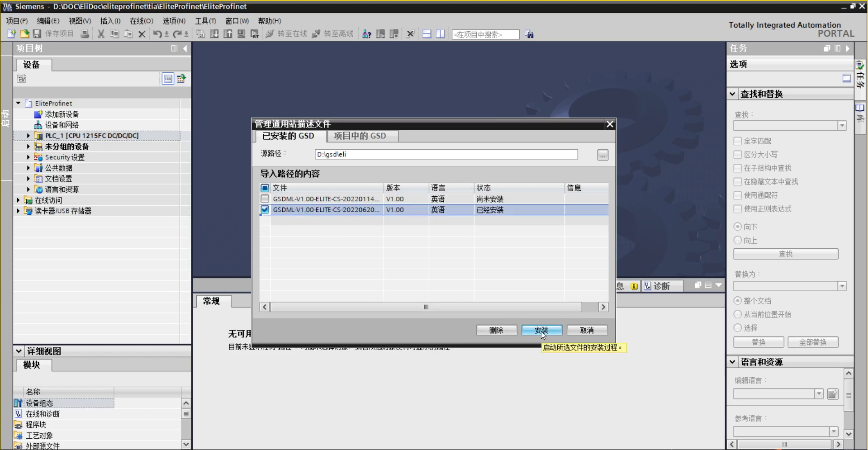Uncheck the GSDML 20220620 file checkbox

265,210
